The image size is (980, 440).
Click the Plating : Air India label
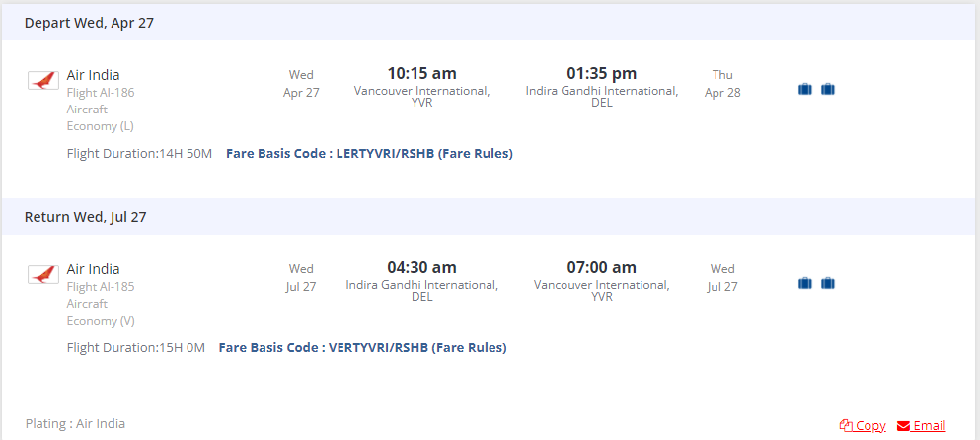(x=76, y=423)
